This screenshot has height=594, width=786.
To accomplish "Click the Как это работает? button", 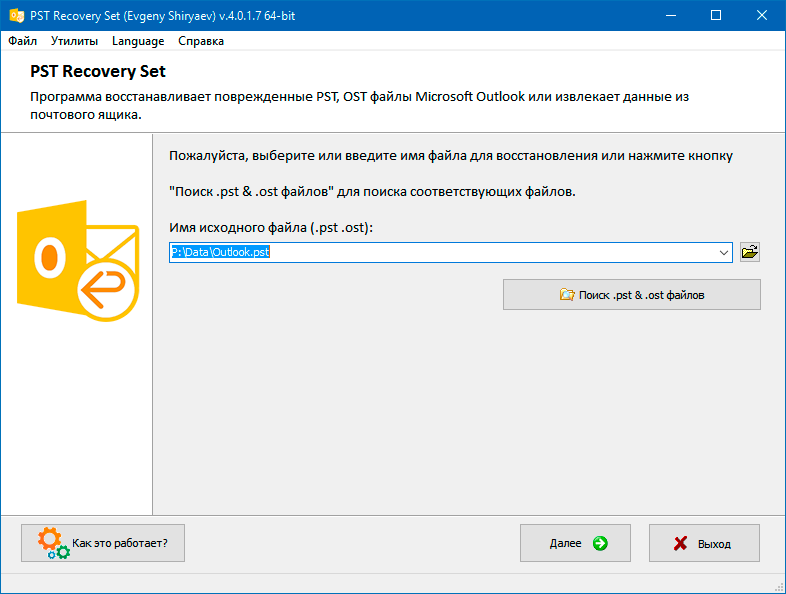I will pos(103,543).
